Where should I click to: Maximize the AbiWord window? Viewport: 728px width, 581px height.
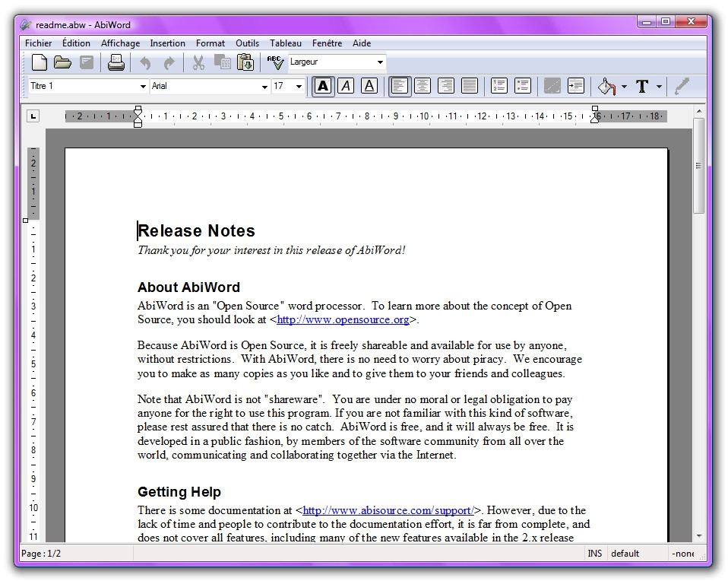666,21
